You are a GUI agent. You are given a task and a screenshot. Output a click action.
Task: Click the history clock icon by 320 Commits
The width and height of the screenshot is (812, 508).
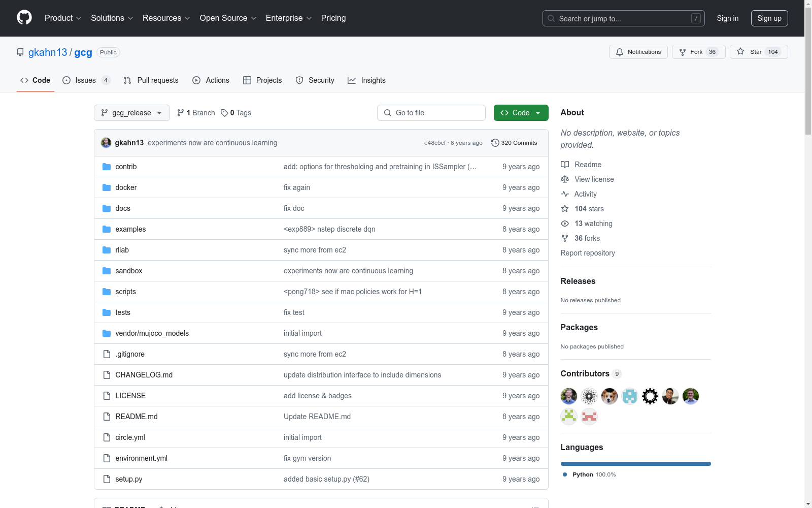coord(495,143)
